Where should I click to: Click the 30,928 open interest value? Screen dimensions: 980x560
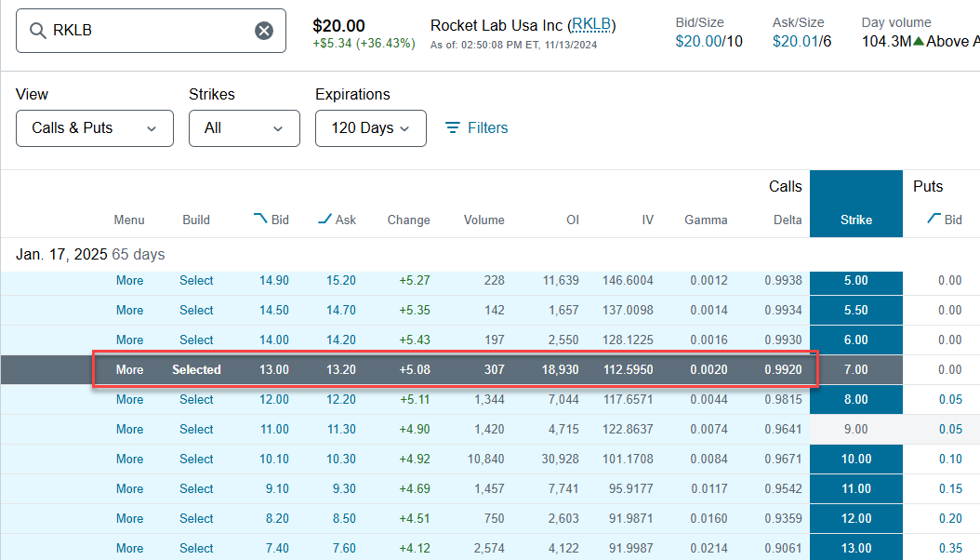point(560,459)
